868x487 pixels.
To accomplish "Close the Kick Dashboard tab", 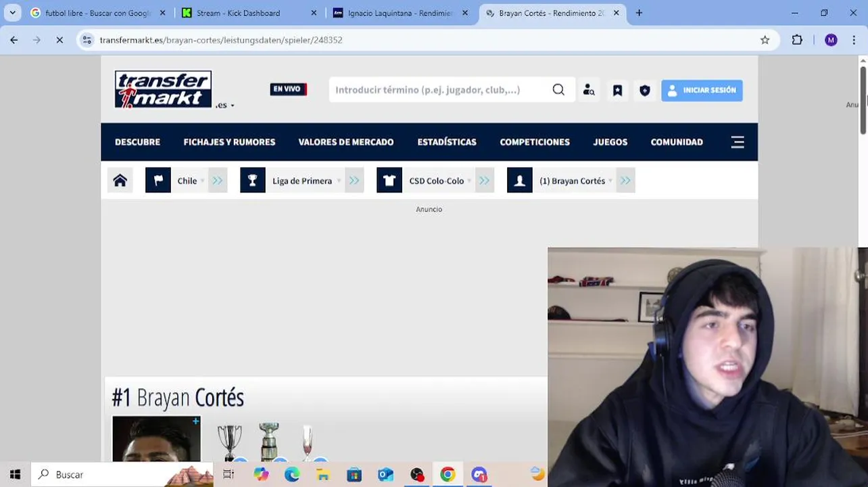I will (314, 13).
